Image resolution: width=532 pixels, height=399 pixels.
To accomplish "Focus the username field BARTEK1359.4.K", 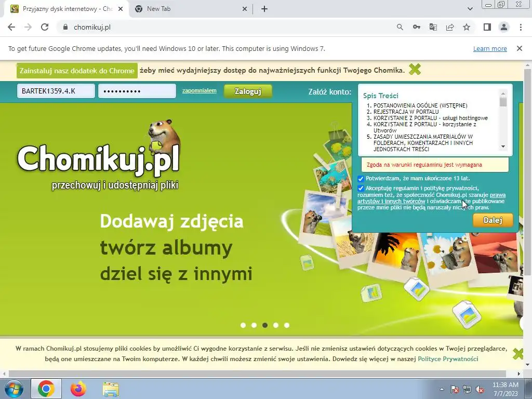I will (x=56, y=91).
